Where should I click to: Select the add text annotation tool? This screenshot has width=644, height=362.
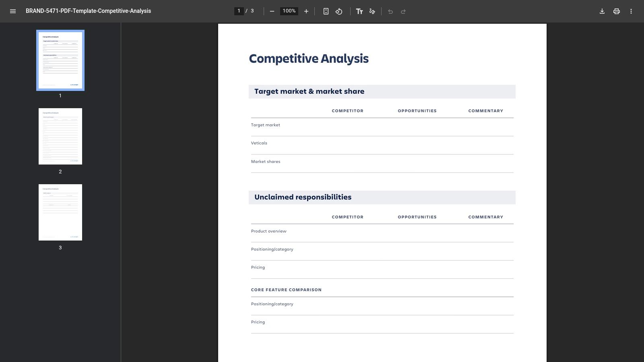tap(359, 11)
